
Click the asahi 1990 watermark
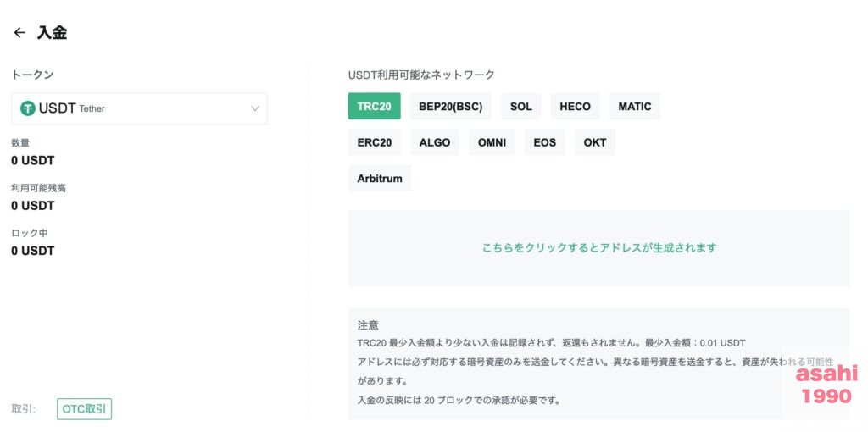click(x=826, y=385)
